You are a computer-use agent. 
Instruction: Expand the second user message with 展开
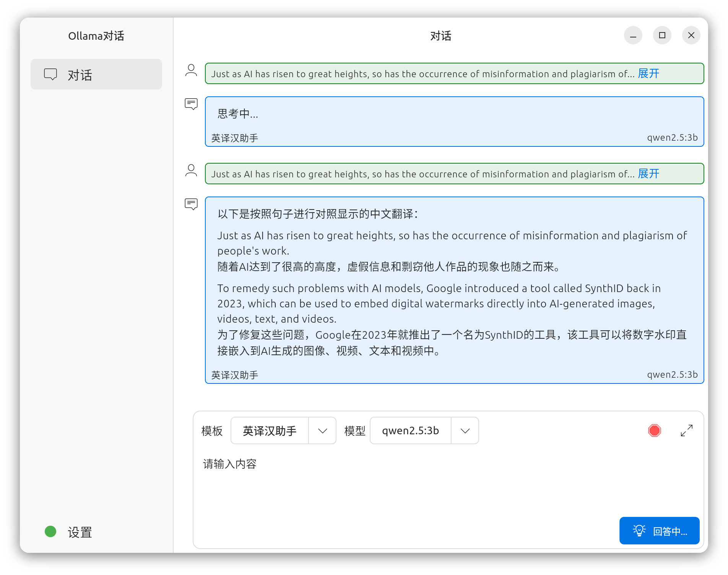[x=648, y=174]
